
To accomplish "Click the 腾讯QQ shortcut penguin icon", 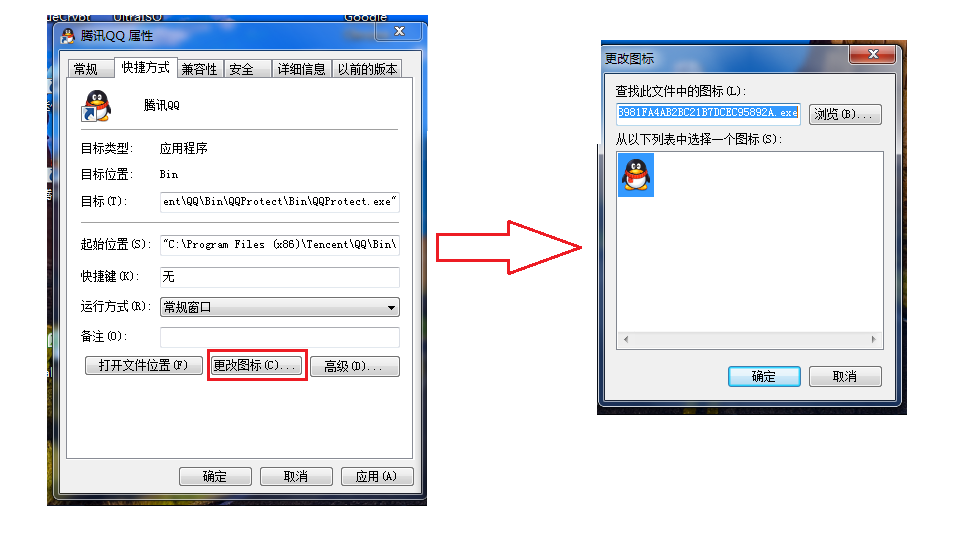I will click(96, 106).
